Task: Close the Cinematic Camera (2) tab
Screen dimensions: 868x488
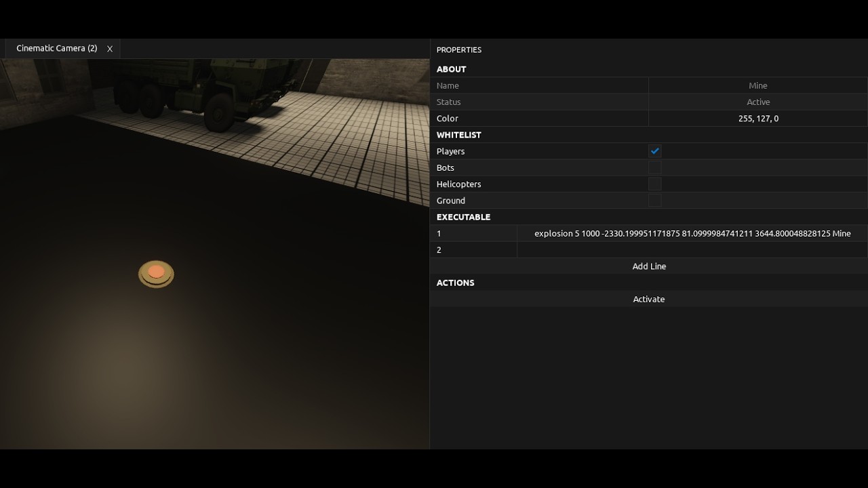Action: click(x=109, y=49)
